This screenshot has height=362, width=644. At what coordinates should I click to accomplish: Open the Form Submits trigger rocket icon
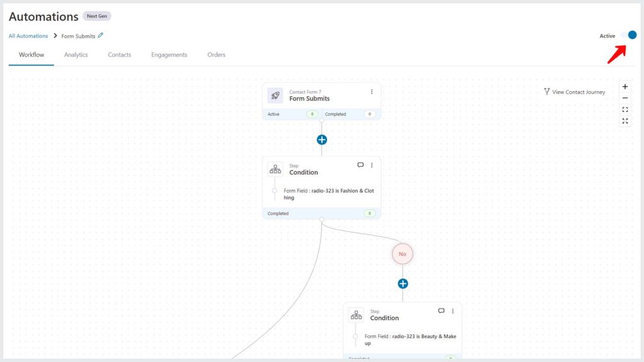pos(275,96)
